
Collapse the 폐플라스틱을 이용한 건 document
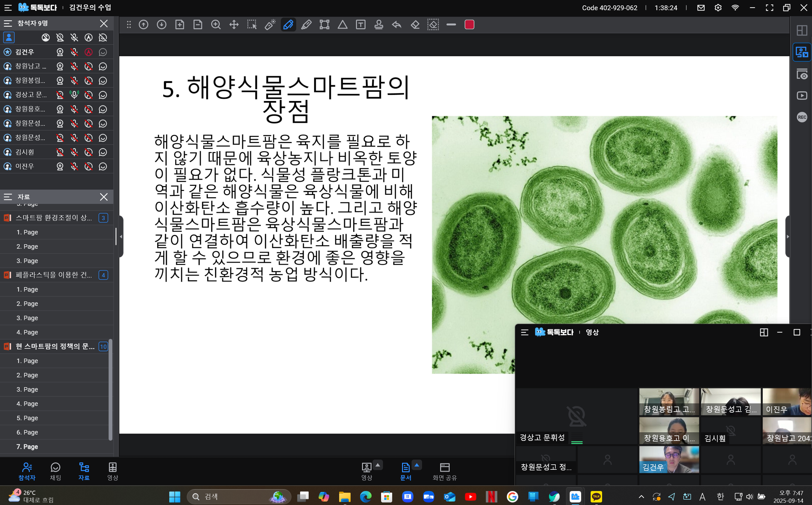pos(53,275)
